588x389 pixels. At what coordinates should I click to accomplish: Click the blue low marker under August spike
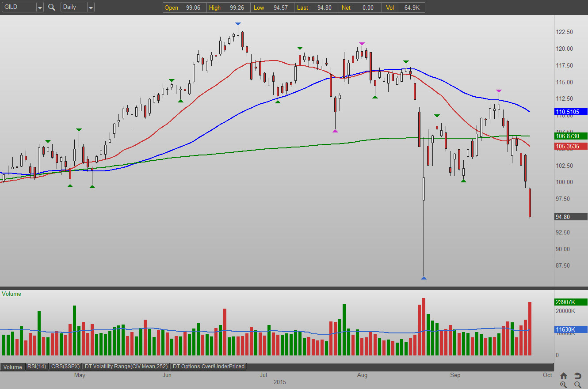(424, 278)
